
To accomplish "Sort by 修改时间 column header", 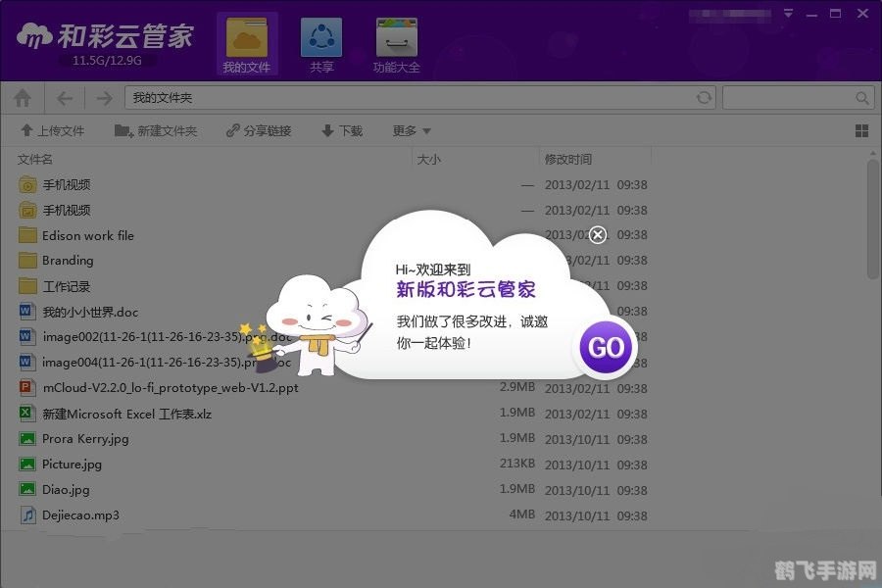I will pyautogui.click(x=568, y=159).
